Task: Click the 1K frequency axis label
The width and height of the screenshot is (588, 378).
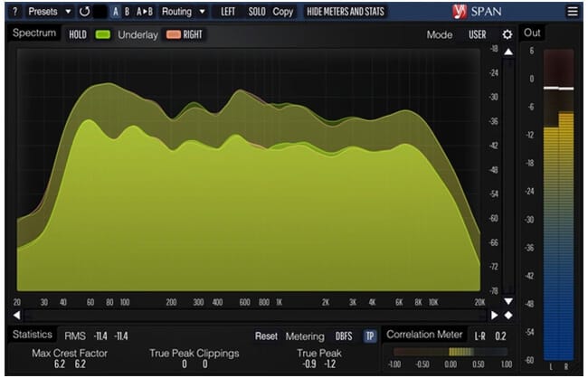Action: tap(280, 302)
